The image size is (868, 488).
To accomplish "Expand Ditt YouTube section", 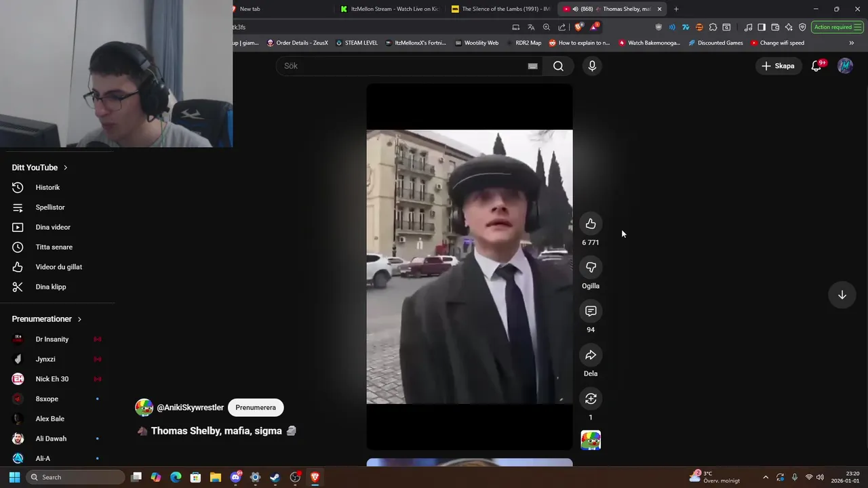I will 39,167.
